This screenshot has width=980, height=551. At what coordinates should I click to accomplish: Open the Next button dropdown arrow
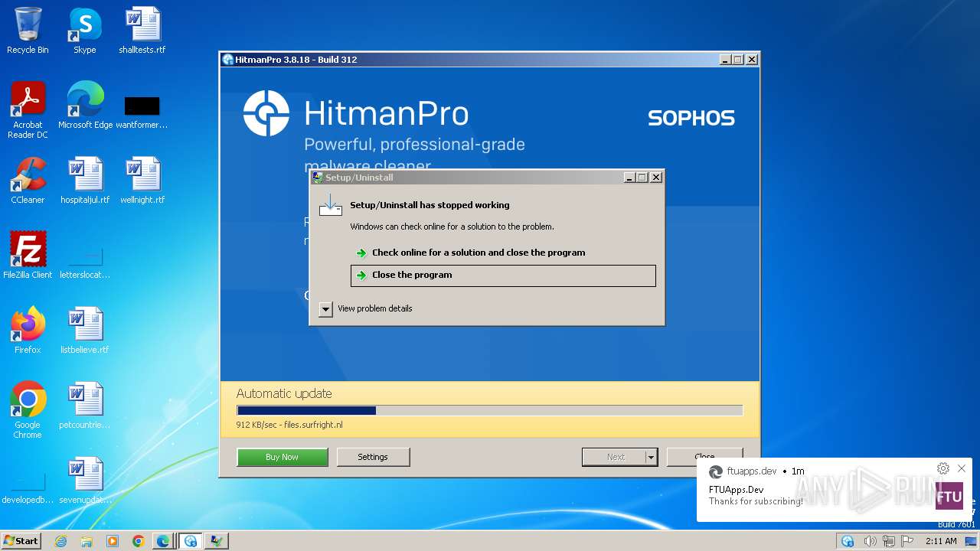click(x=651, y=457)
